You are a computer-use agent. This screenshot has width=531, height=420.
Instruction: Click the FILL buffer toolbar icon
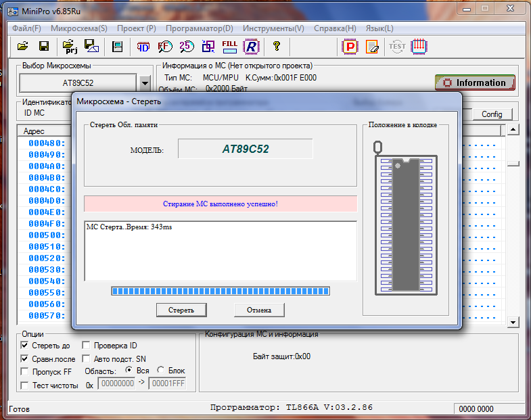click(x=230, y=47)
